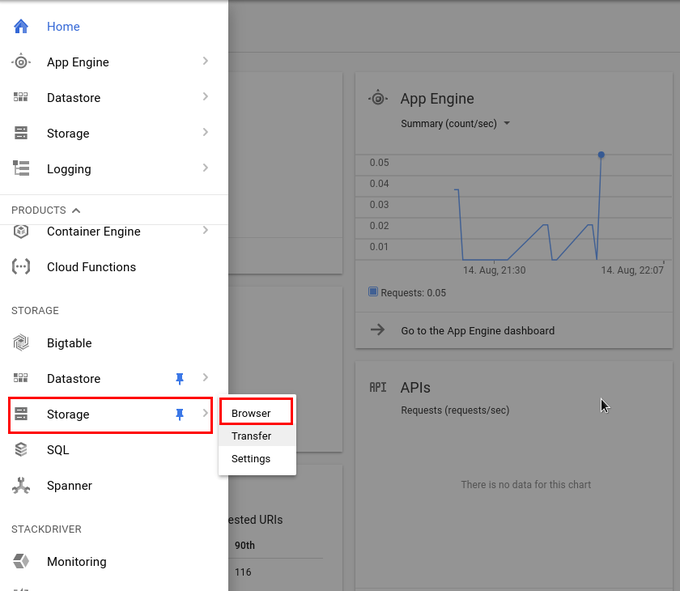Go to the App Engine dashboard link
Screen dimensions: 680x591
(477, 331)
